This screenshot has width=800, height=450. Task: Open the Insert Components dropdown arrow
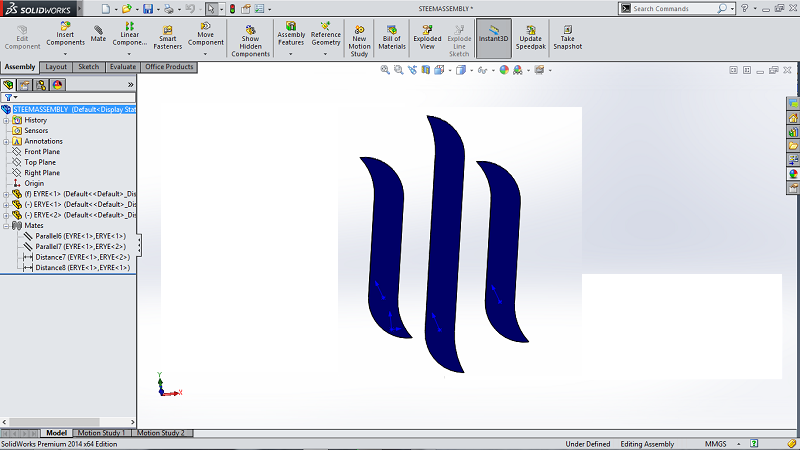click(x=65, y=54)
